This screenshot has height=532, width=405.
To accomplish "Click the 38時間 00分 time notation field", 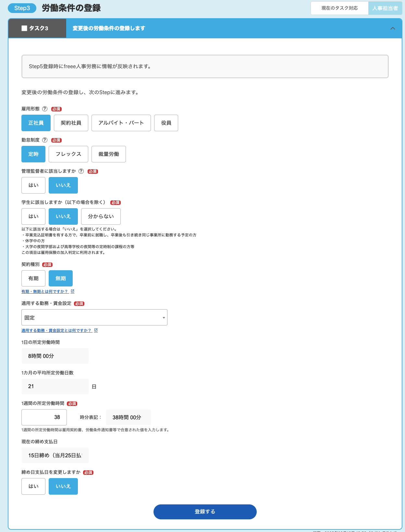I will pos(129,417).
